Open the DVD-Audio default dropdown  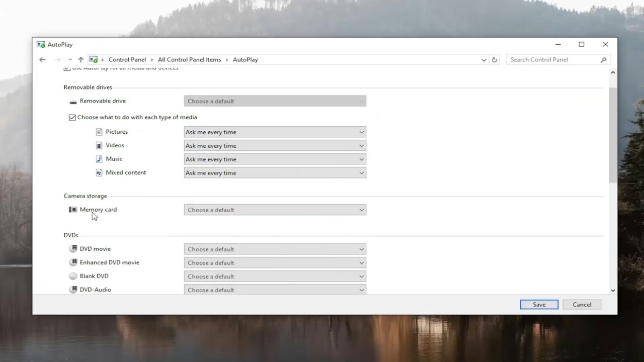[x=275, y=290]
